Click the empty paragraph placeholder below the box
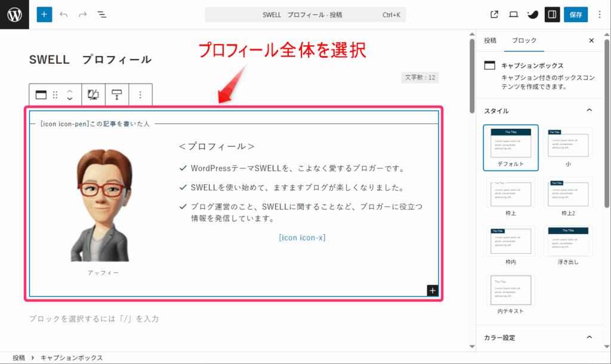The height and width of the screenshot is (364, 611). coord(94,319)
